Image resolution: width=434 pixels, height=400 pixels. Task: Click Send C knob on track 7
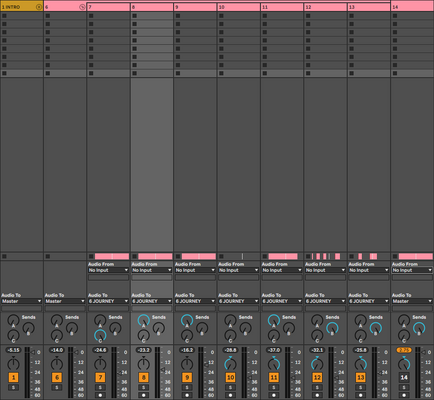[100, 336]
